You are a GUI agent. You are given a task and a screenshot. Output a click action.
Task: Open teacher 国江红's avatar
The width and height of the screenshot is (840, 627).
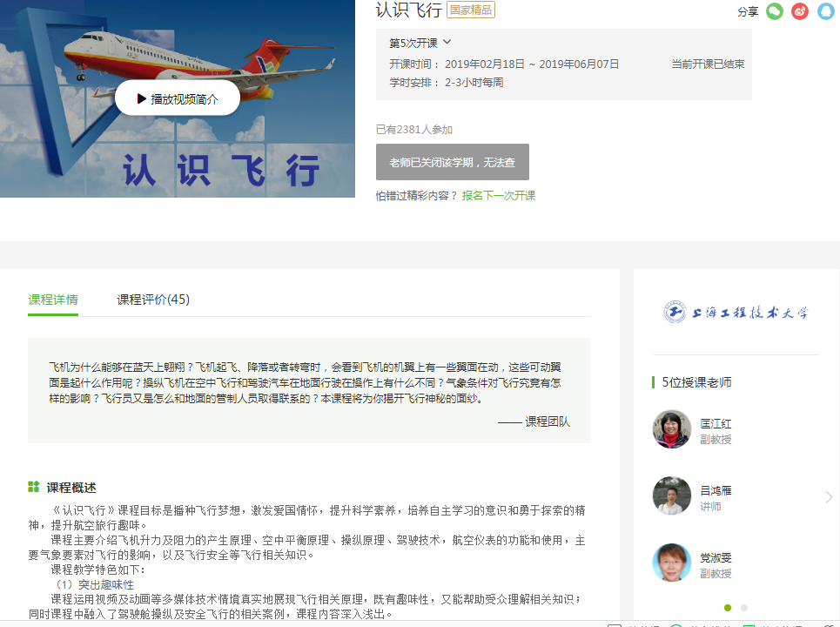(671, 429)
